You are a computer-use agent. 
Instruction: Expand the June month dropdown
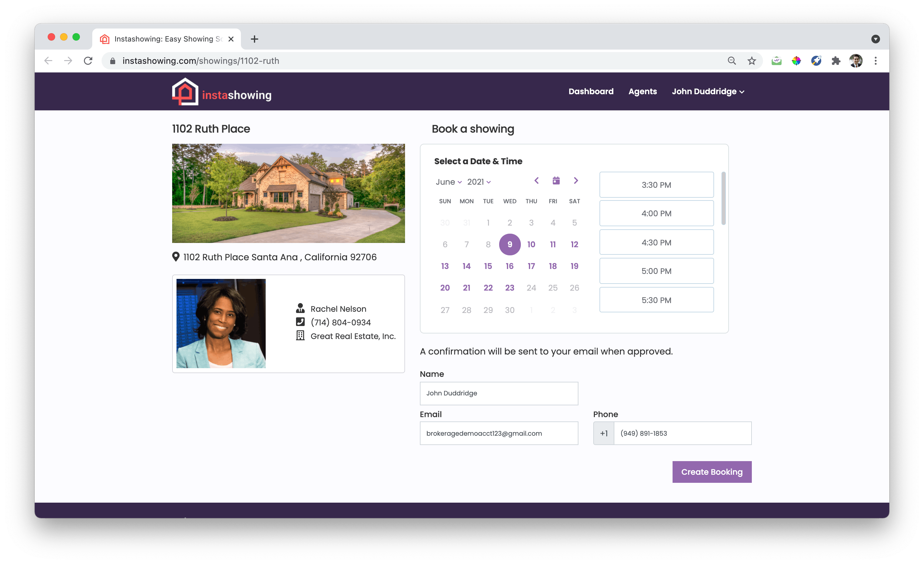click(448, 182)
